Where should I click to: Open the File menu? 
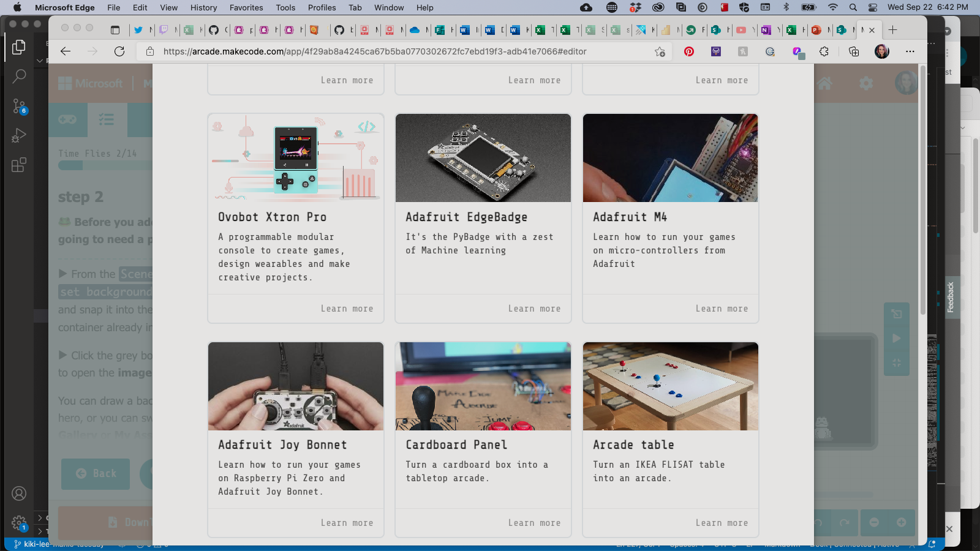pyautogui.click(x=114, y=7)
